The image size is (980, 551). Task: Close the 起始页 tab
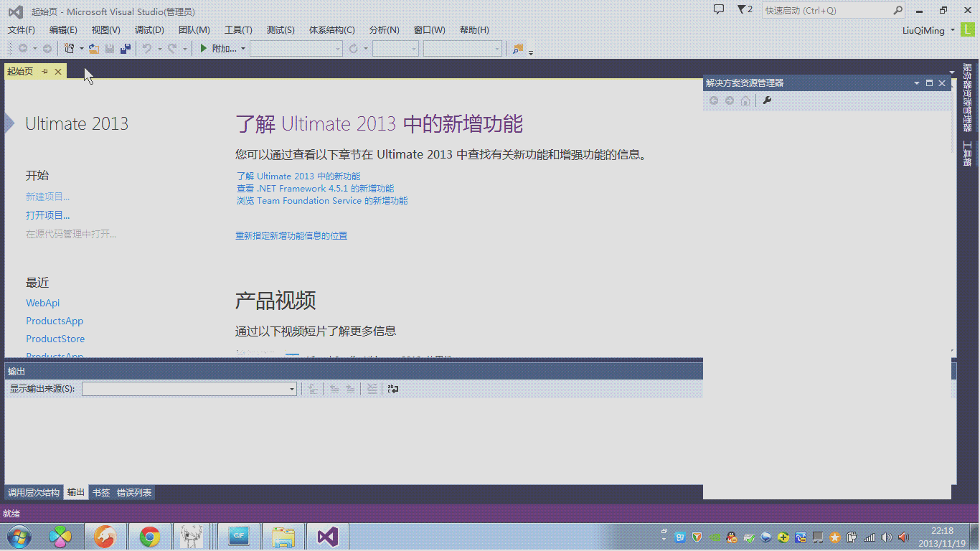pyautogui.click(x=58, y=72)
